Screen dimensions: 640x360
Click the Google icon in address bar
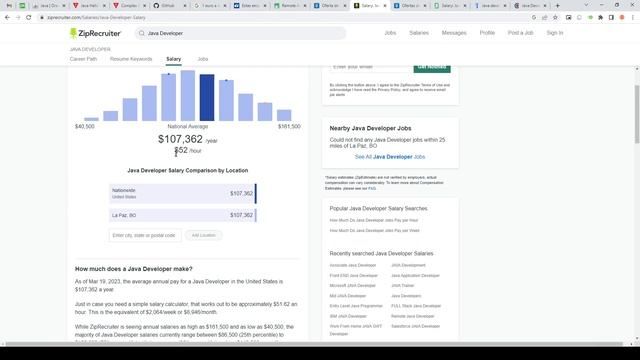(534, 18)
